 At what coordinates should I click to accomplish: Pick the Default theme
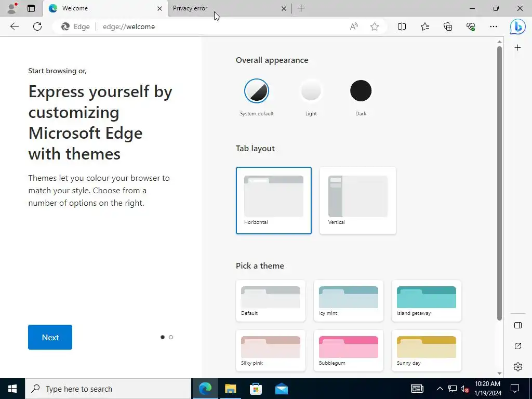coord(270,301)
